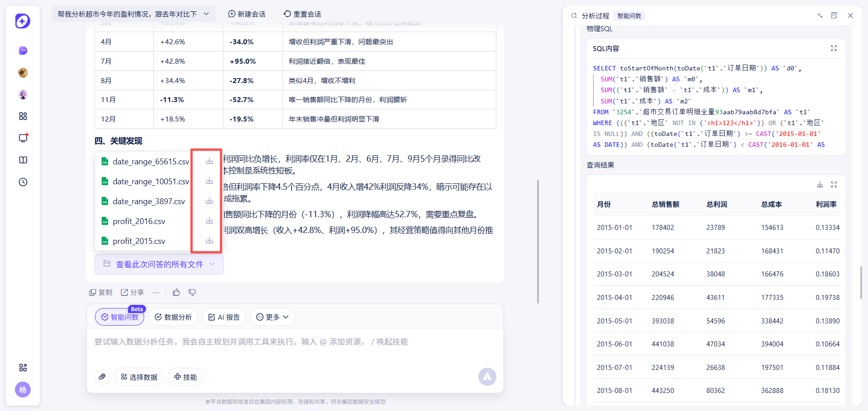Click the paperclip attachment icon
The image size is (868, 411).
pyautogui.click(x=103, y=377)
